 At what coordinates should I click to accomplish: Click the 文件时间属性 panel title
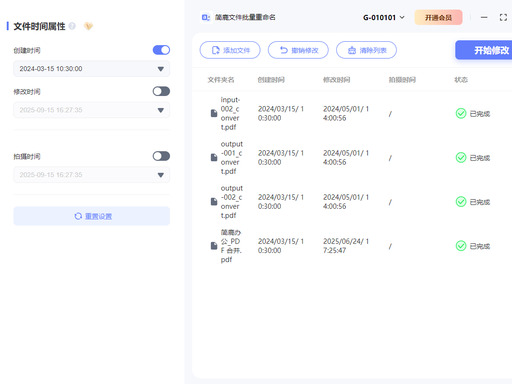(39, 26)
